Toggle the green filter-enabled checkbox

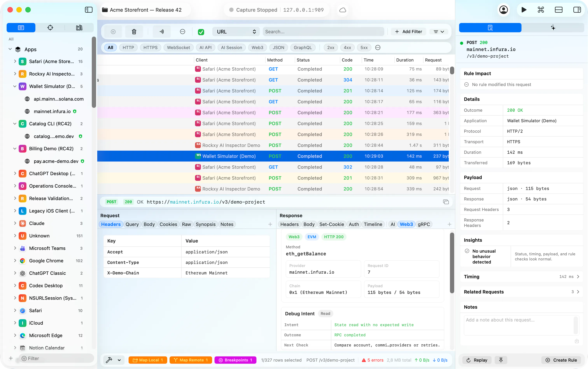pyautogui.click(x=201, y=32)
